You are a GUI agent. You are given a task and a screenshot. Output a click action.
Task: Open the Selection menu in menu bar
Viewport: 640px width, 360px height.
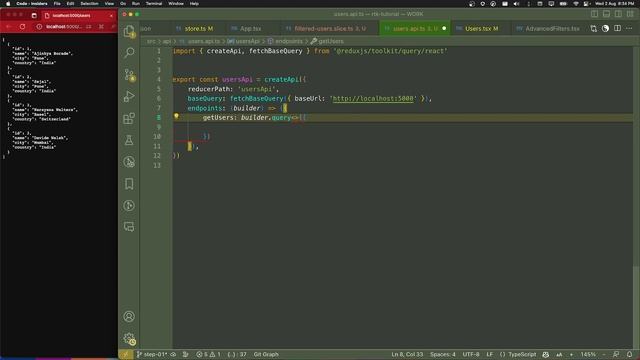(x=89, y=3)
